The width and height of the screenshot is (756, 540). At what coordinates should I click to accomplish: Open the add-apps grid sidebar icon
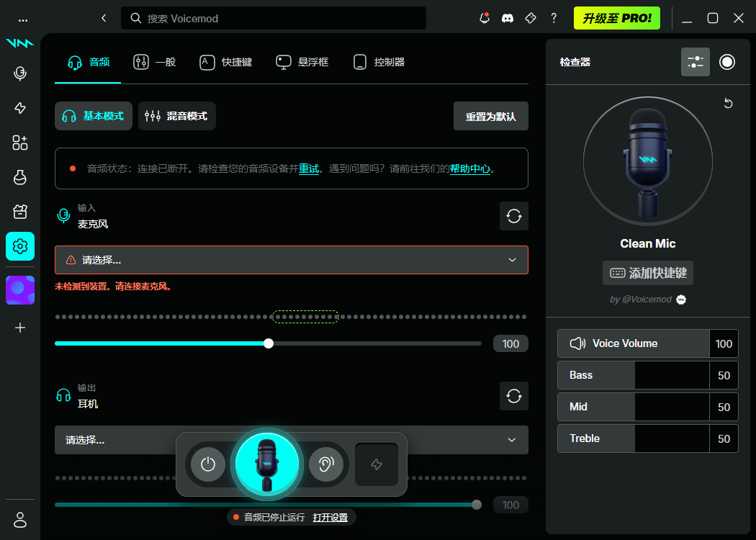(x=20, y=143)
